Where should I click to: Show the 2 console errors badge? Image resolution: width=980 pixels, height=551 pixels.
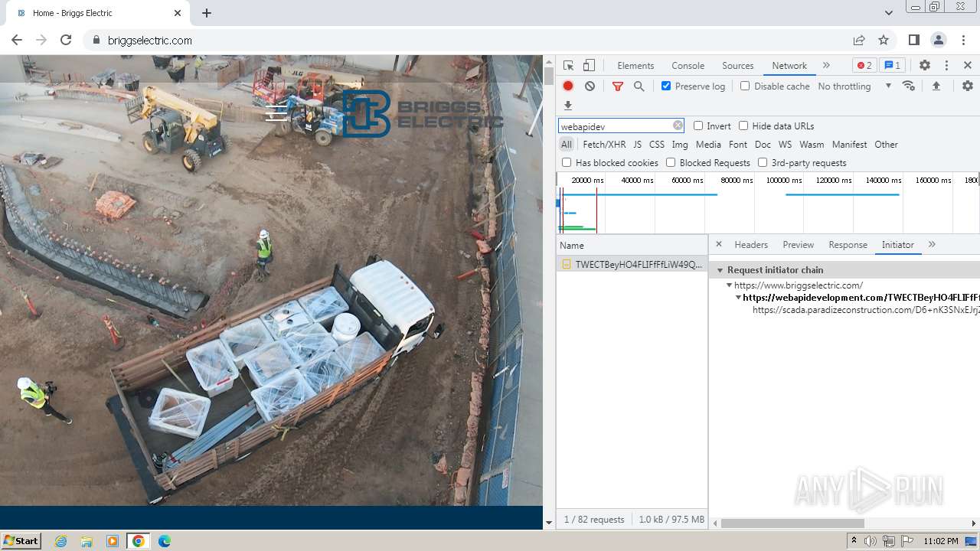click(x=864, y=65)
